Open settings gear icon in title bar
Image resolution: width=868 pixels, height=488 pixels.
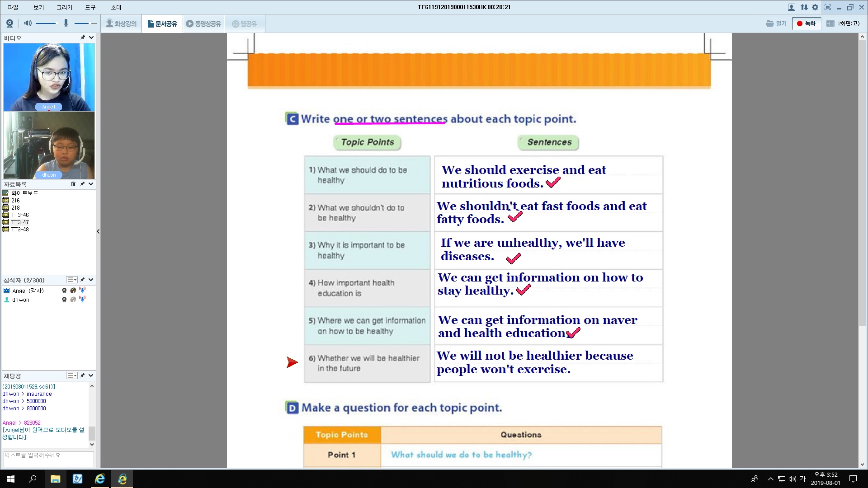[x=815, y=7]
